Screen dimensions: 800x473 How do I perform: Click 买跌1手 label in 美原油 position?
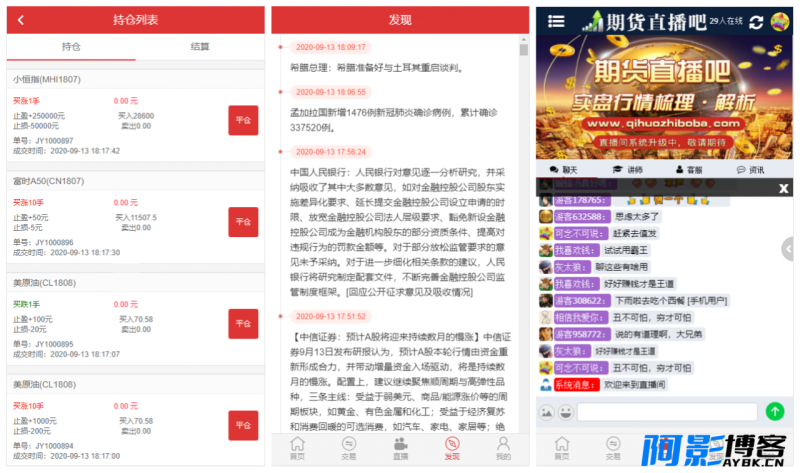tap(26, 304)
